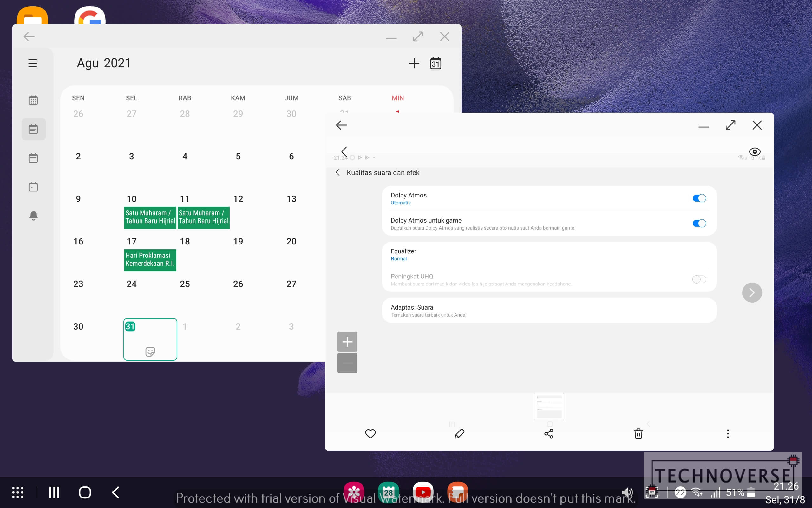Tap the home button in taskbar
This screenshot has width=812, height=508.
tap(85, 492)
